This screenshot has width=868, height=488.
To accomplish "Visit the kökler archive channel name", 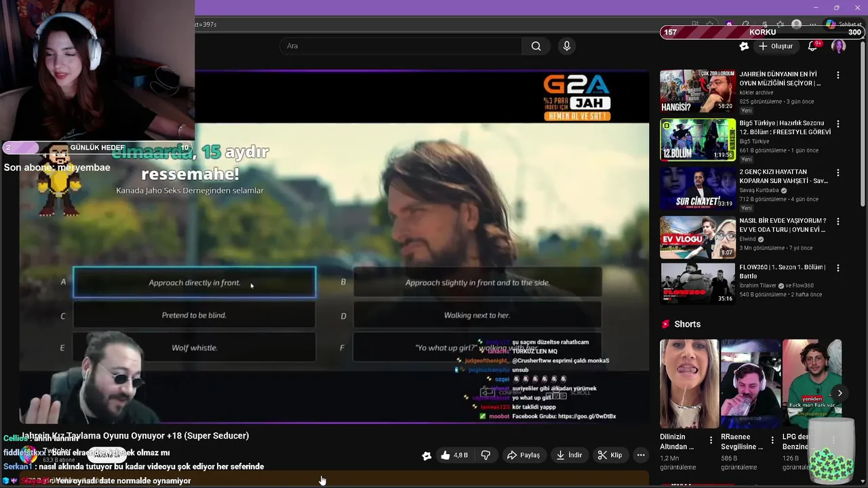I will [756, 93].
